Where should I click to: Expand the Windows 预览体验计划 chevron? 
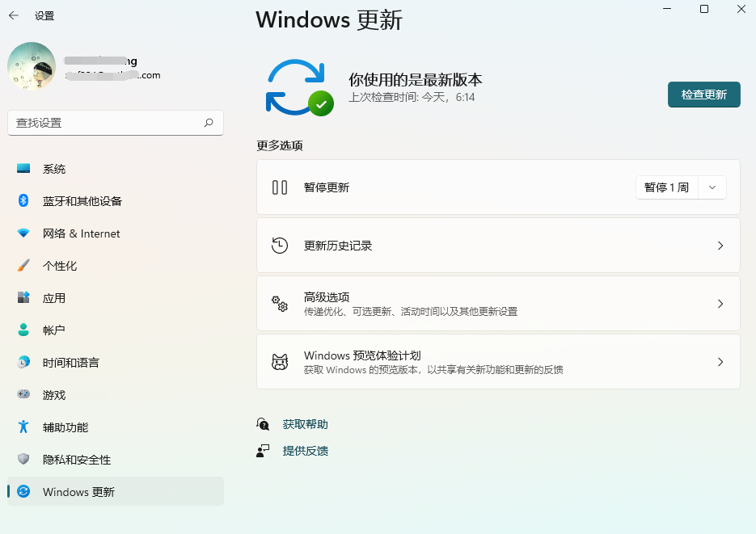(720, 362)
